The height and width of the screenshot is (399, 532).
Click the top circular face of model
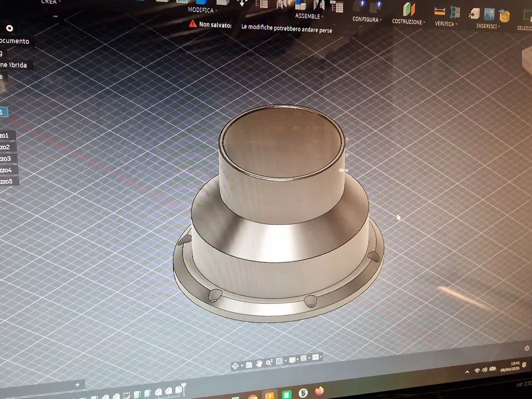[x=282, y=143]
